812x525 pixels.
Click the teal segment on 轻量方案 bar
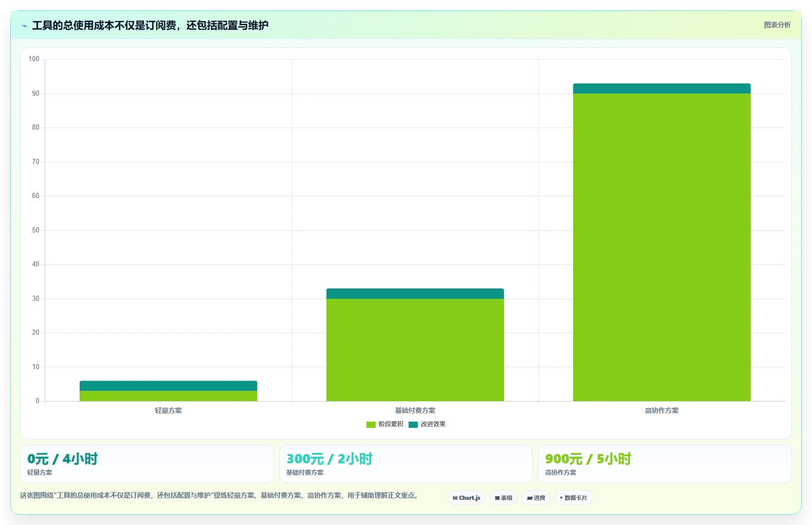(x=168, y=386)
